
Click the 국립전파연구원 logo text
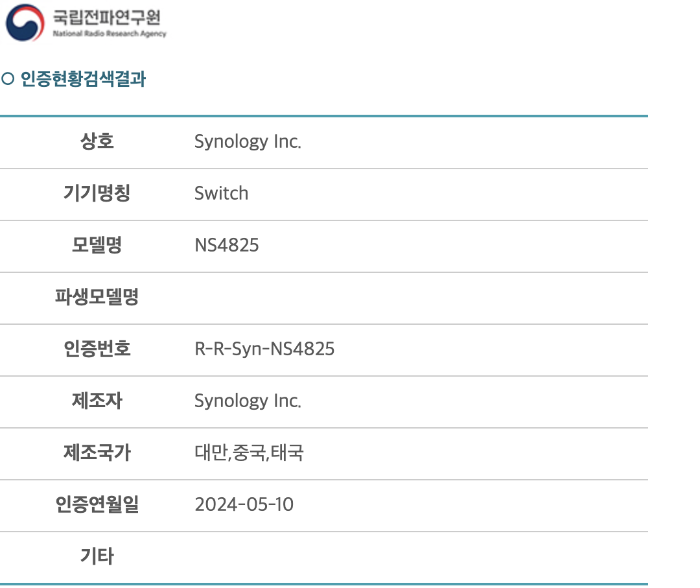click(107, 18)
